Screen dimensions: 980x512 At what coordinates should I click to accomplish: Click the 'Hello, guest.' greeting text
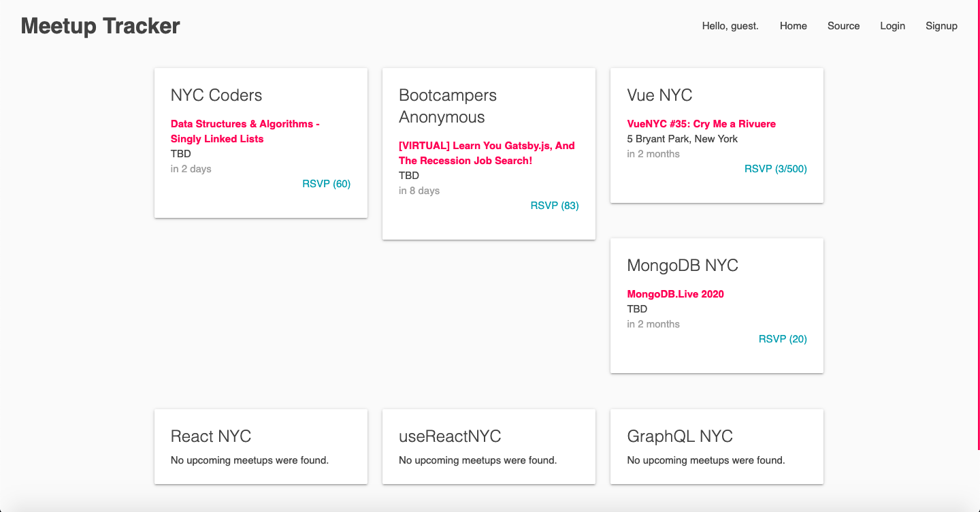click(x=730, y=26)
